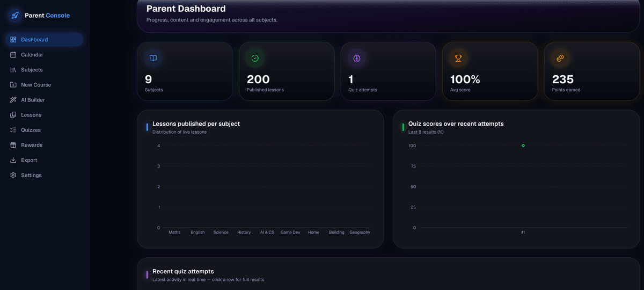Open the Quizzes section
The image size is (644, 290).
44,130
